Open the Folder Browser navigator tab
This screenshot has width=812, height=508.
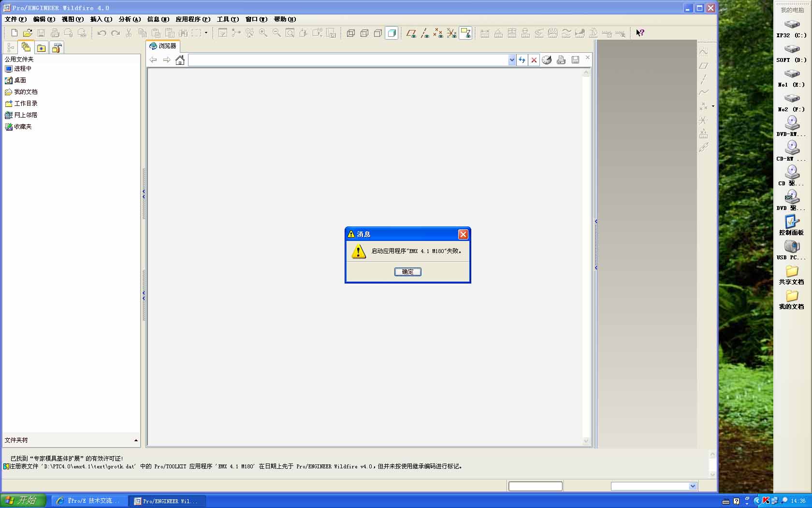pyautogui.click(x=26, y=47)
